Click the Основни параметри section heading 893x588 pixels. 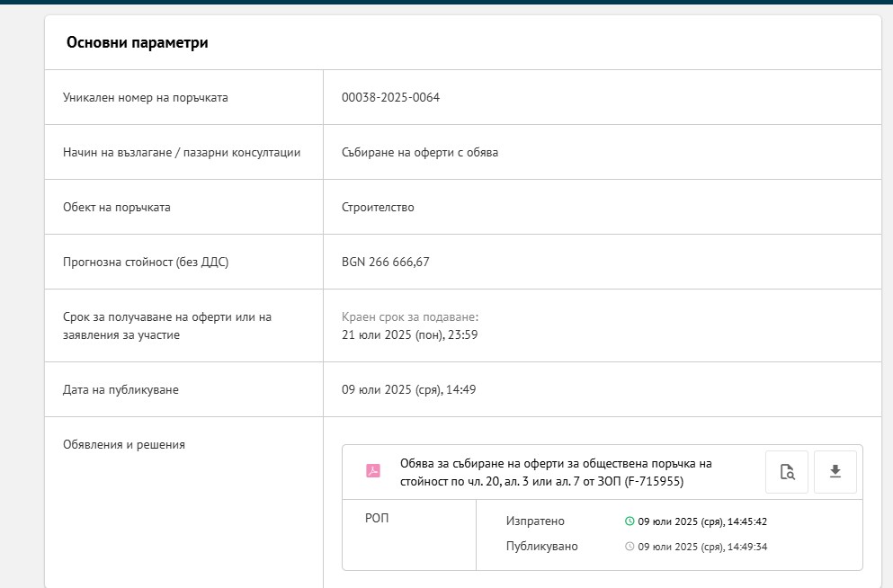coord(138,42)
